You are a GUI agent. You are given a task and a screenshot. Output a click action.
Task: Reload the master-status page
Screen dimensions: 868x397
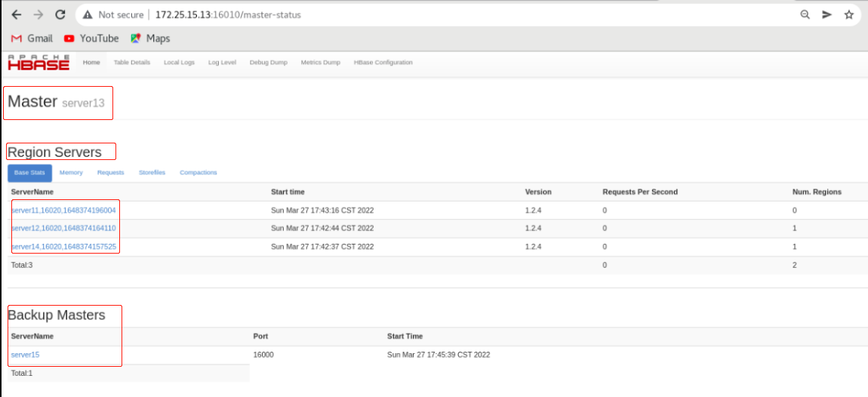tap(61, 15)
